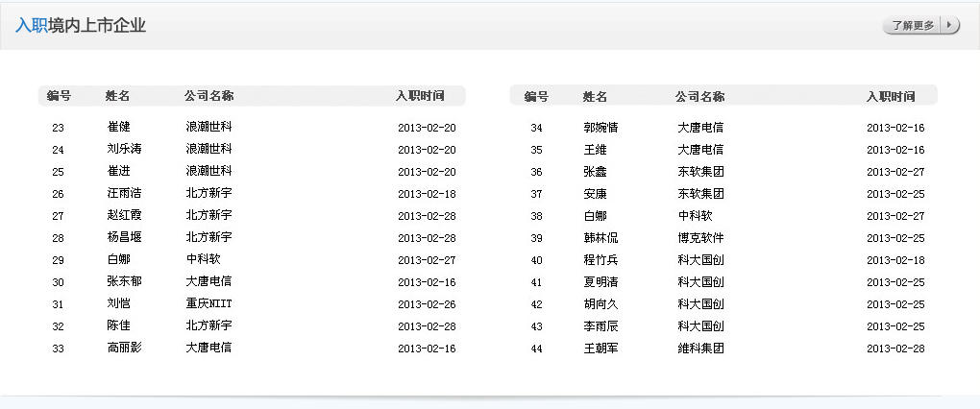This screenshot has height=409, width=980.
Task: Select the name 郭婉情 in row 34
Action: coord(600,128)
